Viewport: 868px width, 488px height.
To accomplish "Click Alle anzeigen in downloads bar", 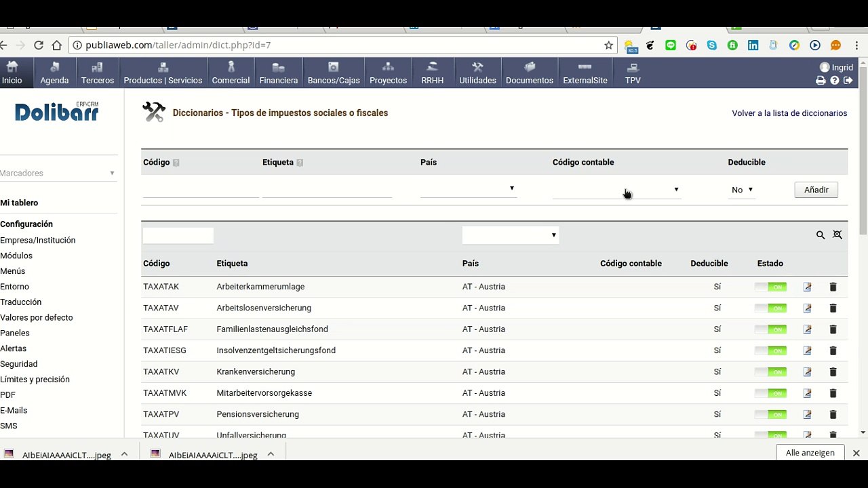I will tap(810, 453).
